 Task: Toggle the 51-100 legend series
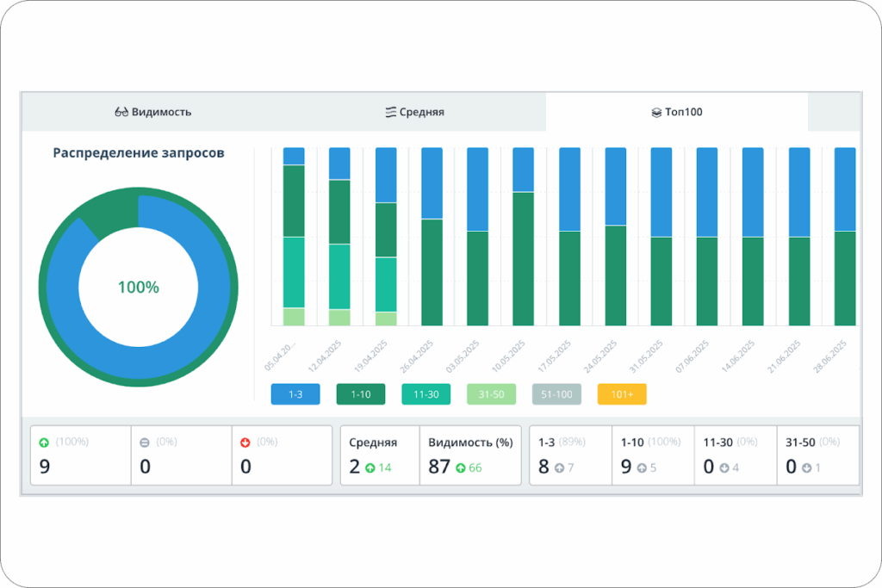coord(556,394)
